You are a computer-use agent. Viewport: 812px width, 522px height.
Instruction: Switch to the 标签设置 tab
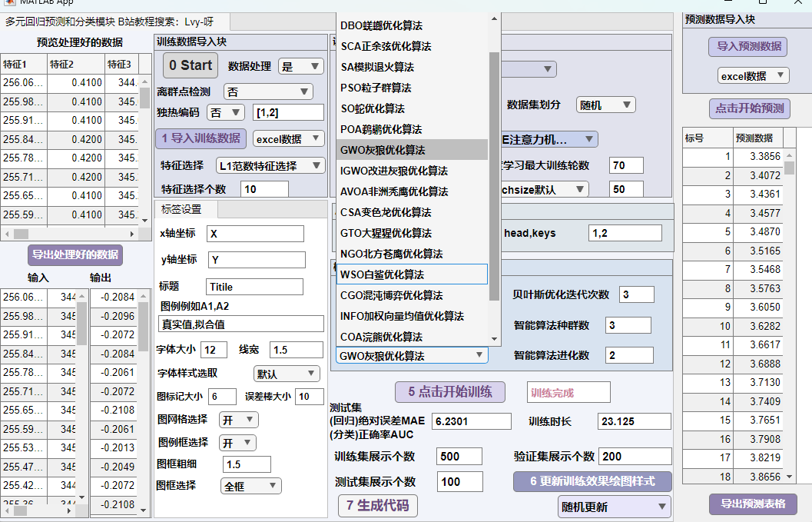tap(181, 209)
